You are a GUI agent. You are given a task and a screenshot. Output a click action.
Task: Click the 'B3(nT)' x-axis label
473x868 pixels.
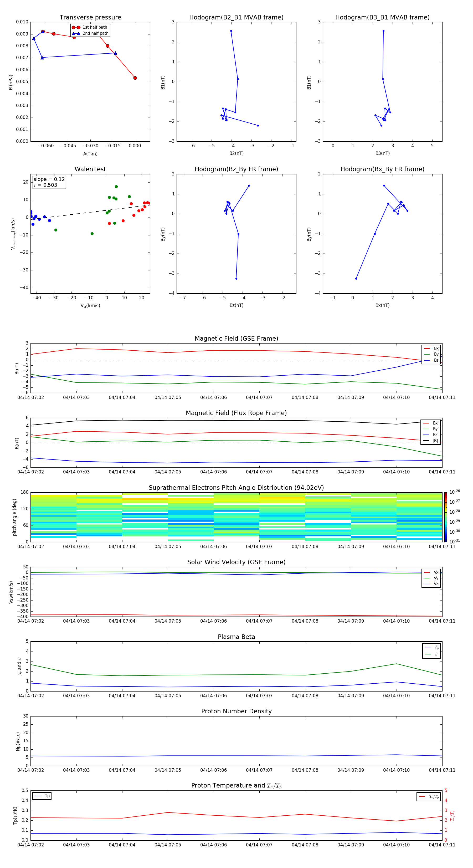pos(382,153)
